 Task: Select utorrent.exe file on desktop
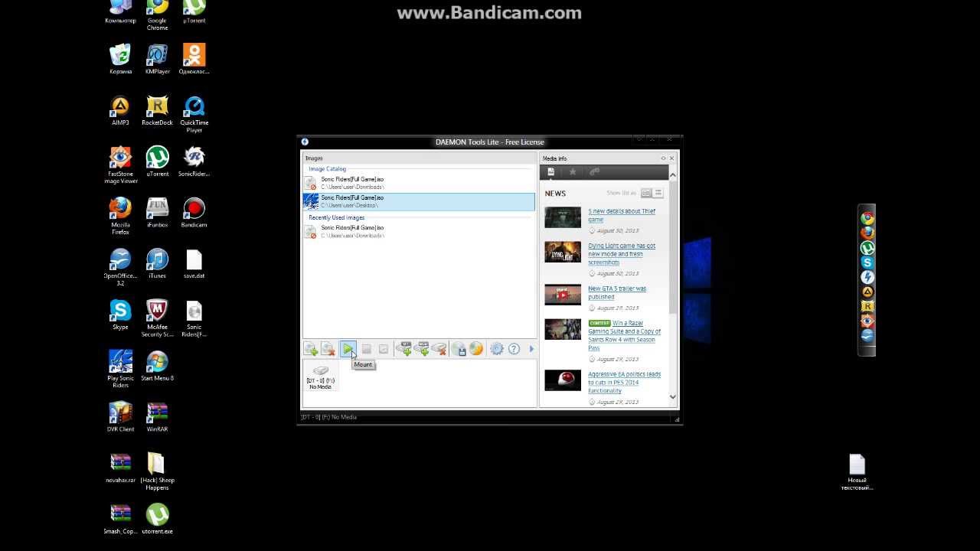click(x=157, y=520)
